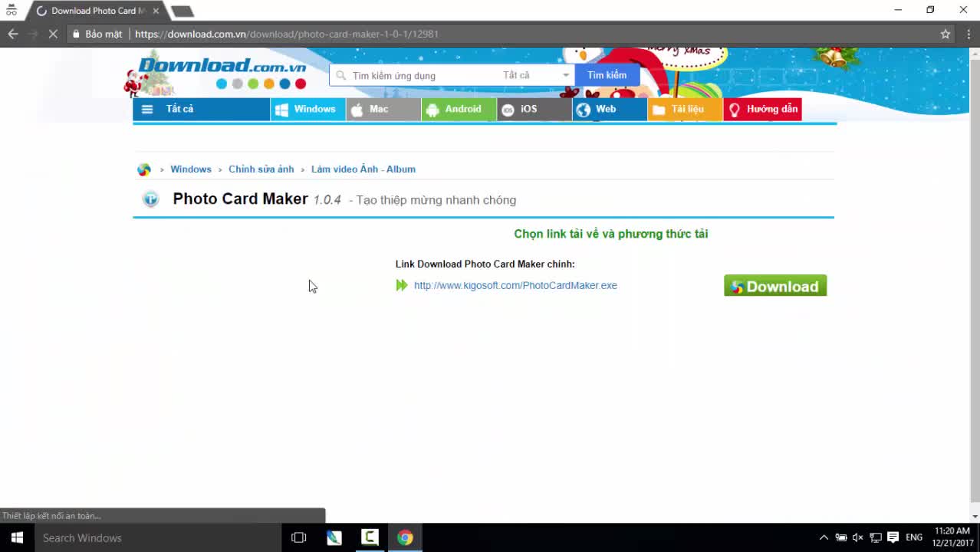Bookmark this page with the star icon
Viewport: 980px width, 552px height.
click(x=945, y=34)
